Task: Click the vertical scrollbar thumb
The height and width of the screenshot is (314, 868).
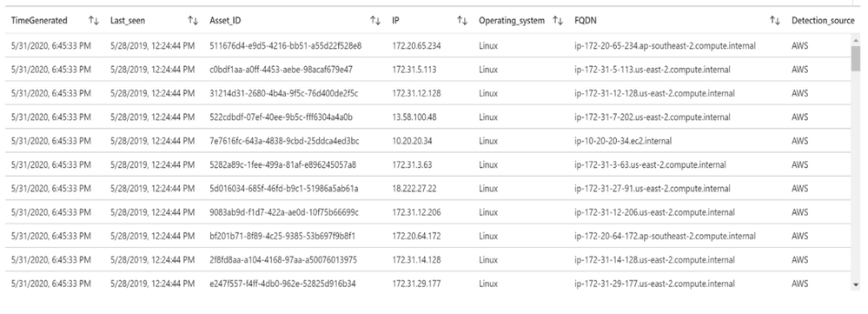Action: (856, 58)
